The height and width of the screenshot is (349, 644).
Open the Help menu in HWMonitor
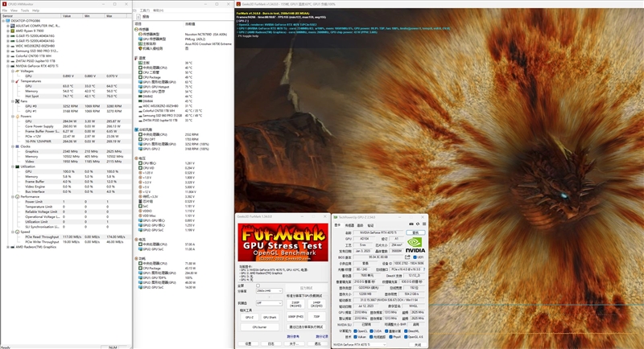tap(35, 10)
